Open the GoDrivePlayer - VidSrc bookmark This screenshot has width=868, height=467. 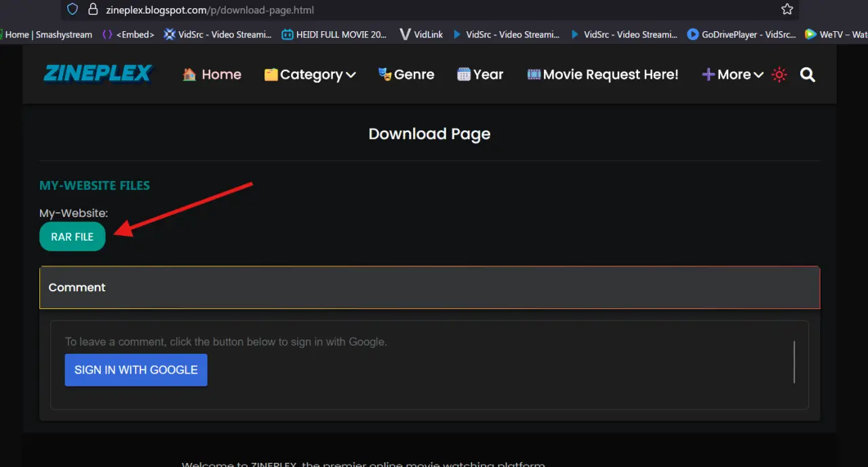(741, 34)
